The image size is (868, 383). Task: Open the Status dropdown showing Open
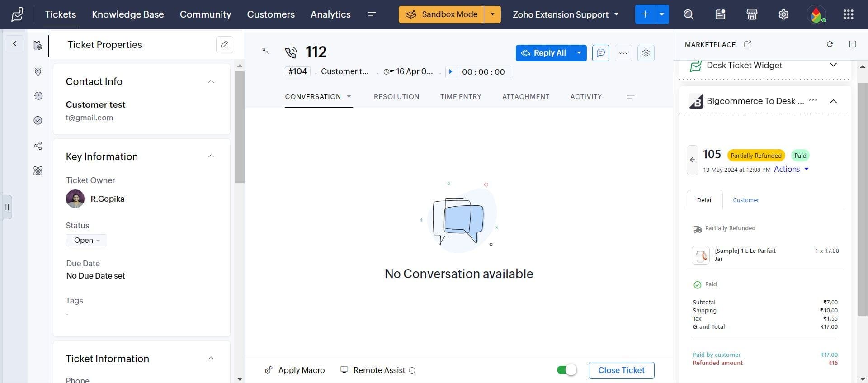click(86, 240)
